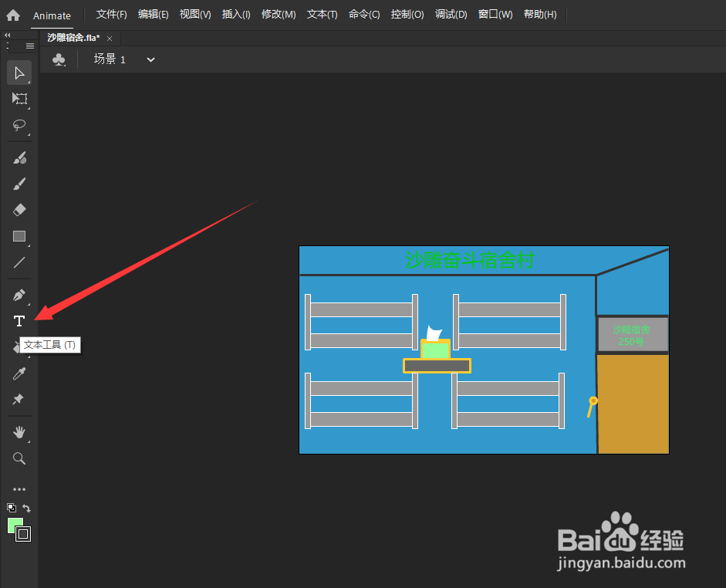Click the Home icon

tap(13, 15)
